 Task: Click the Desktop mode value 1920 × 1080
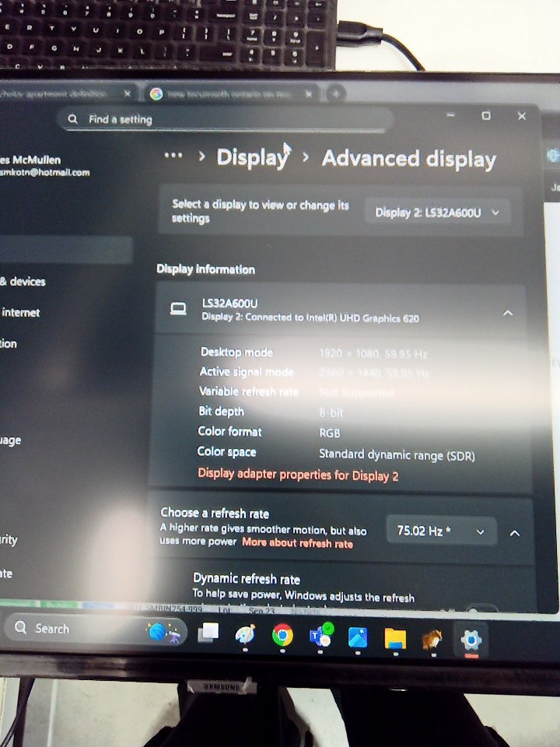click(x=373, y=353)
